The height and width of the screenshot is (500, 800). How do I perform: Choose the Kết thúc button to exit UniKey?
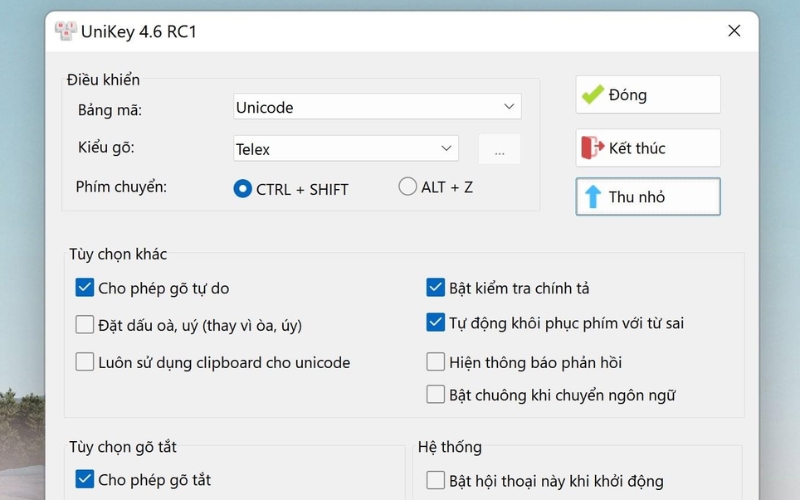[648, 148]
